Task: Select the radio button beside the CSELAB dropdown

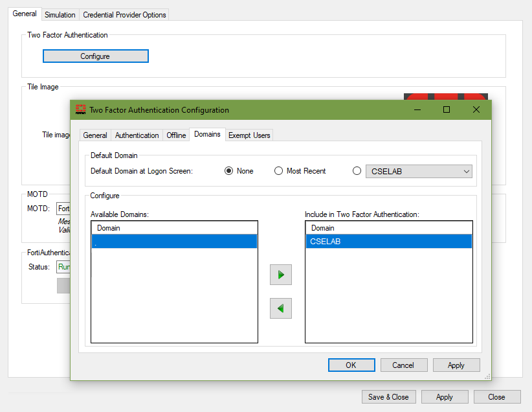Action: 357,171
